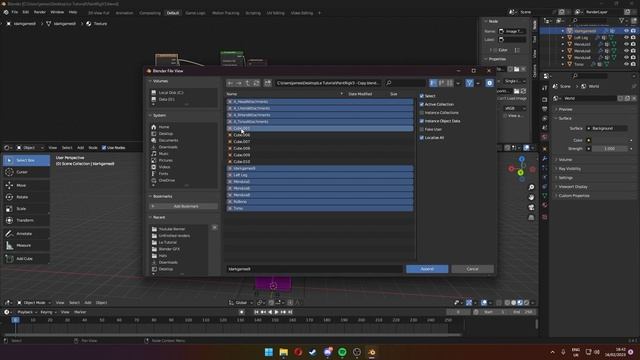This screenshot has width=640, height=360.
Task: Expand Viewport Display panel
Action: tap(572, 187)
